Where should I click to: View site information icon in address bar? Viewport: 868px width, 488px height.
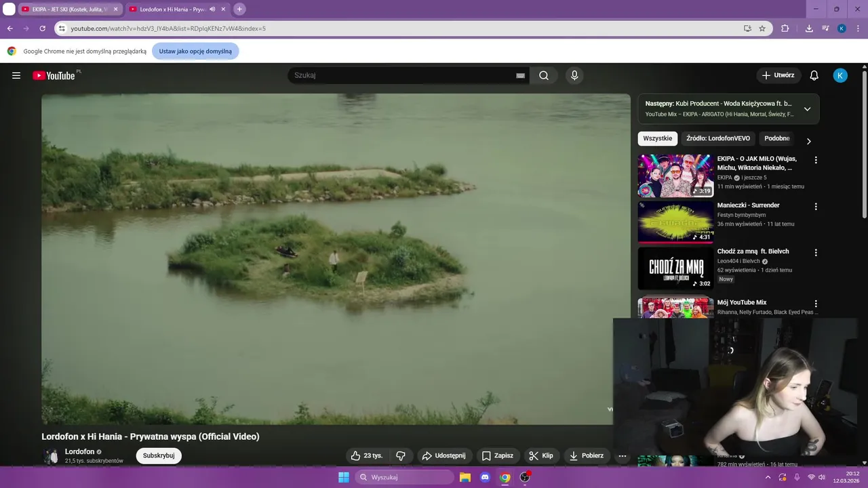tap(62, 28)
